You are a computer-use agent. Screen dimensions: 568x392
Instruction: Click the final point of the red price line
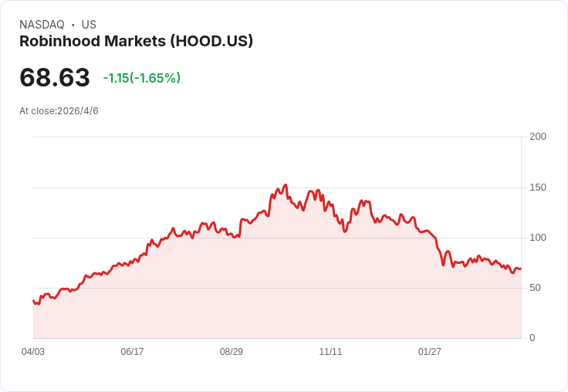tap(521, 269)
